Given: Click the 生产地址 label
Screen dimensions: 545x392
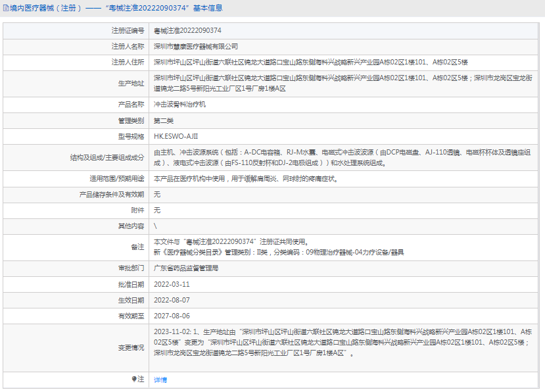Looking at the screenshot, I should tap(131, 84).
